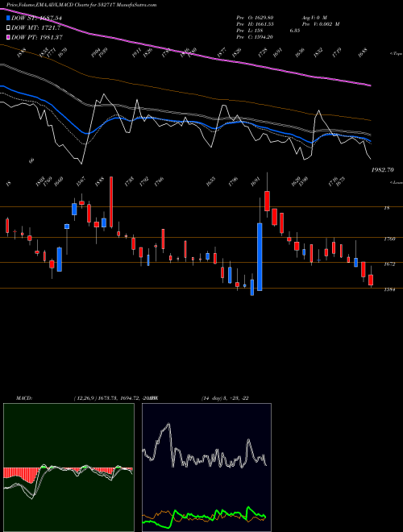This screenshot has width=403, height=532.
Task: Click the 1672 price level label
Action: click(389, 264)
